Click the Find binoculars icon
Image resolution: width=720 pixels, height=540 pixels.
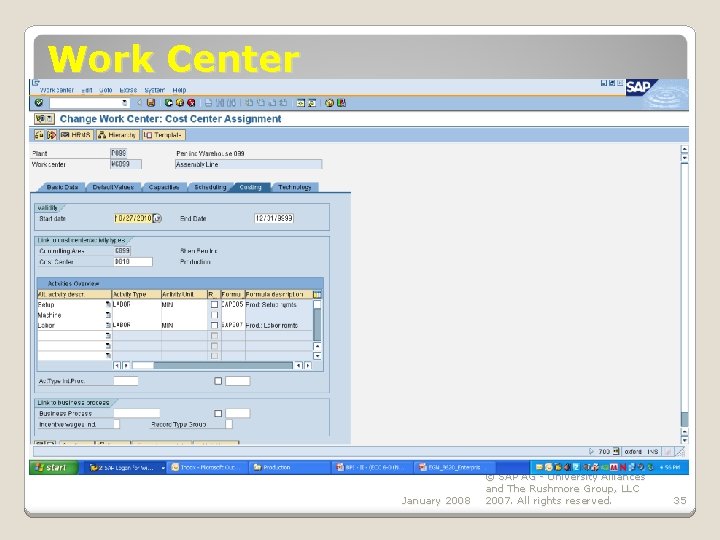(x=219, y=103)
